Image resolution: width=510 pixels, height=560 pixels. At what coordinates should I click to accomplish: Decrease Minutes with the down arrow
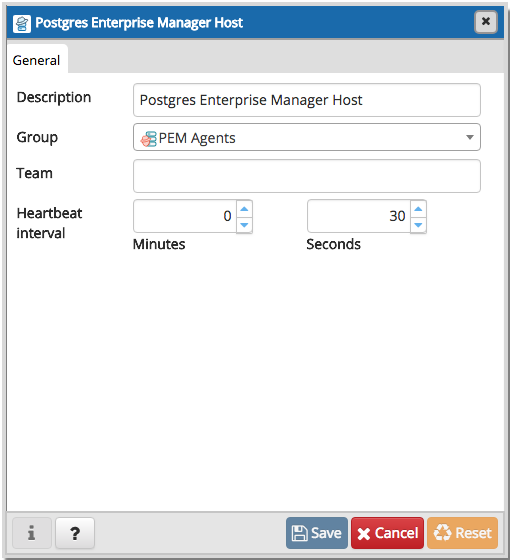[x=244, y=225]
